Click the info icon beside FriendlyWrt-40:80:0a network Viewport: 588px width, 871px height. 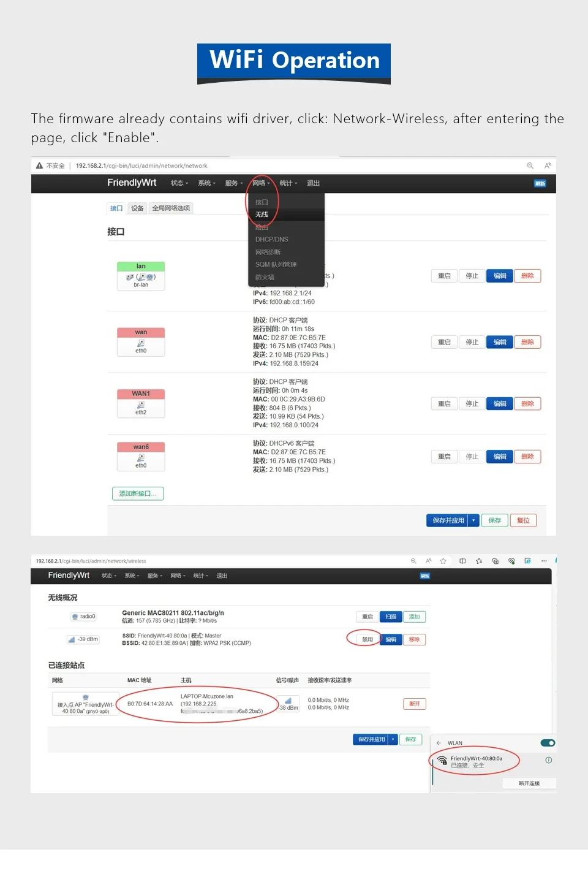click(549, 760)
